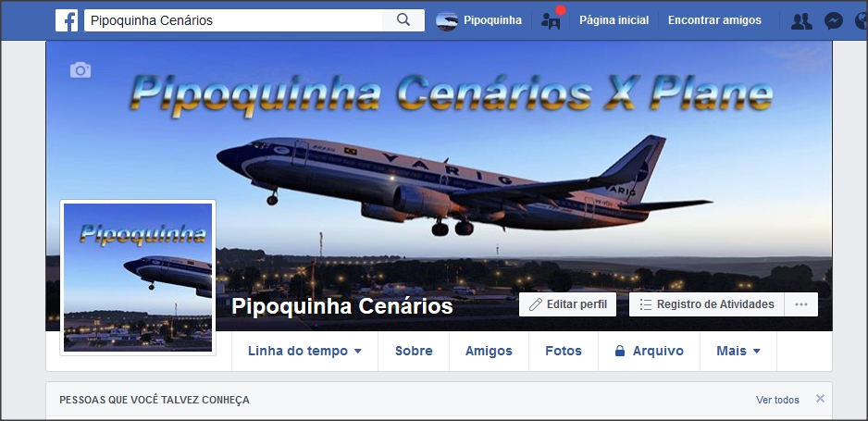Open the Amigos tab
This screenshot has height=421, width=868.
[x=489, y=351]
